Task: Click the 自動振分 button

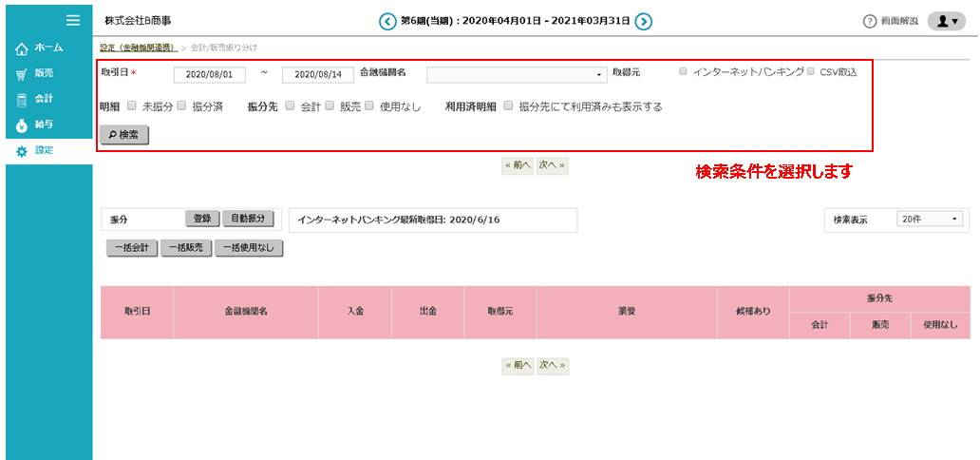Action: click(249, 219)
